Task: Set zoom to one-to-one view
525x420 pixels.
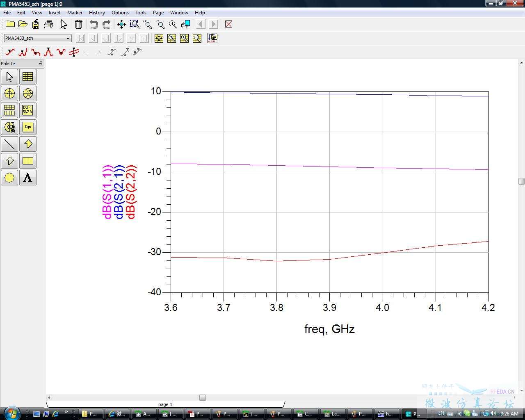Action: [173, 24]
